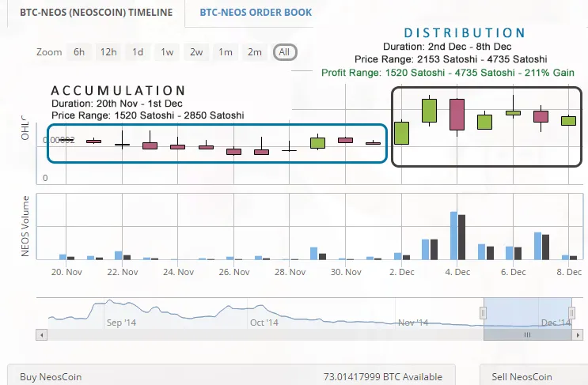
Task: Select the 22. Nov doji candlestick
Action: 122,144
